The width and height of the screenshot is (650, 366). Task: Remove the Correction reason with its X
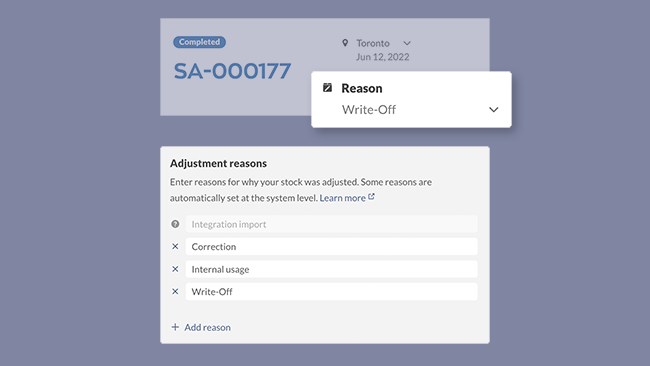pyautogui.click(x=175, y=246)
